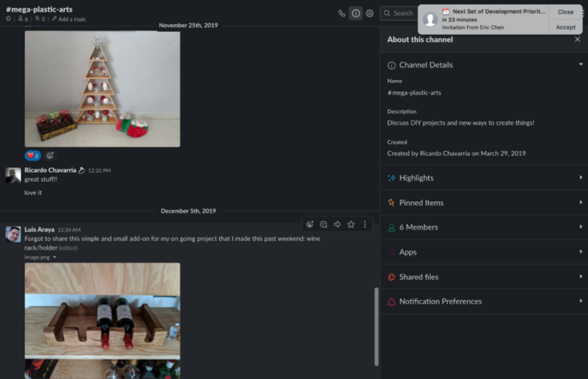588x379 pixels.
Task: Star Luis Araya's message
Action: point(351,224)
